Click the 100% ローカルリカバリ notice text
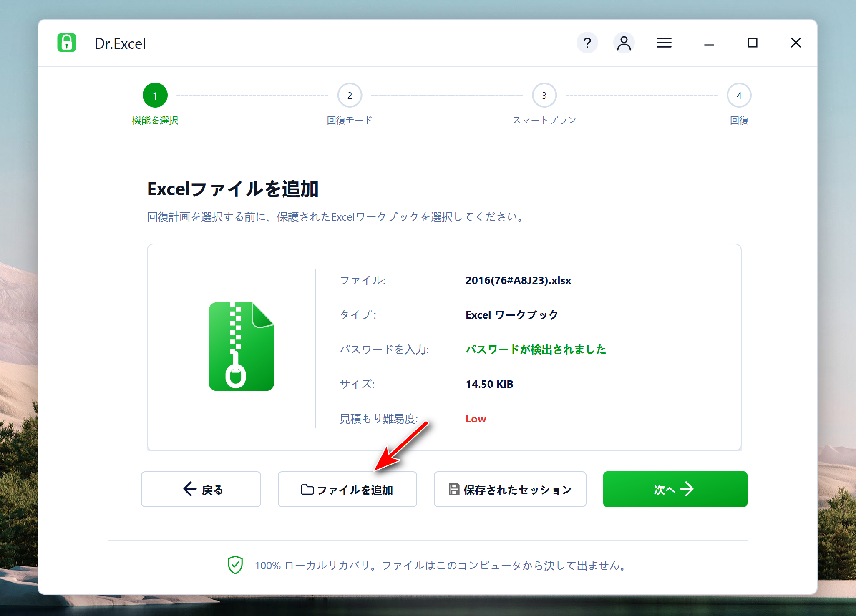Image resolution: width=856 pixels, height=616 pixels. [x=441, y=566]
